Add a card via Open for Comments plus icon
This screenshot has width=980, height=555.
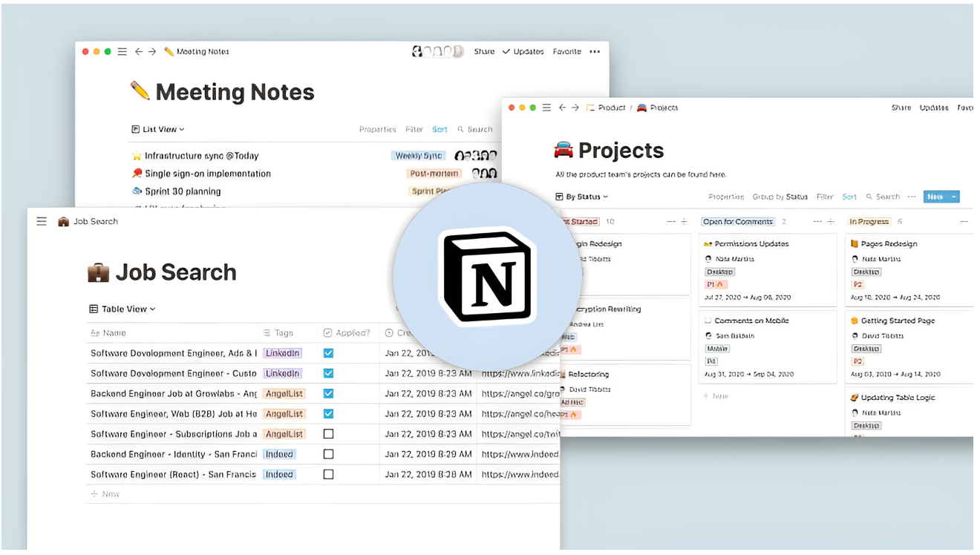point(831,222)
